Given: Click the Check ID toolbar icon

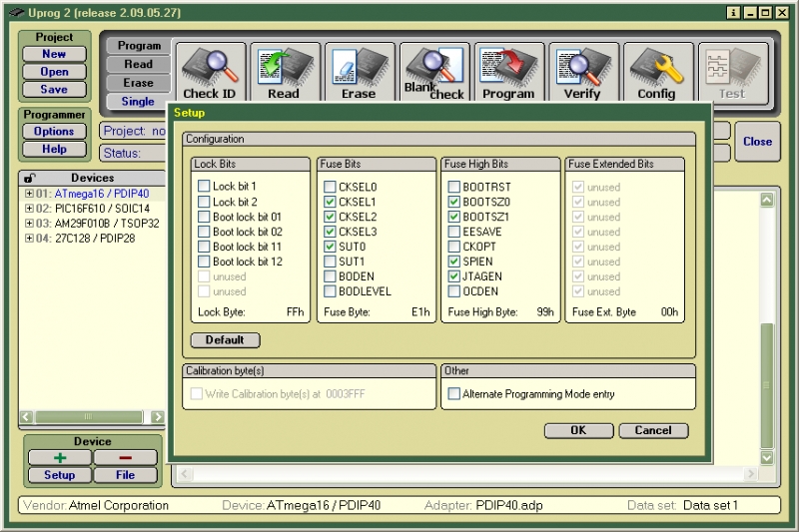Looking at the screenshot, I should (211, 72).
